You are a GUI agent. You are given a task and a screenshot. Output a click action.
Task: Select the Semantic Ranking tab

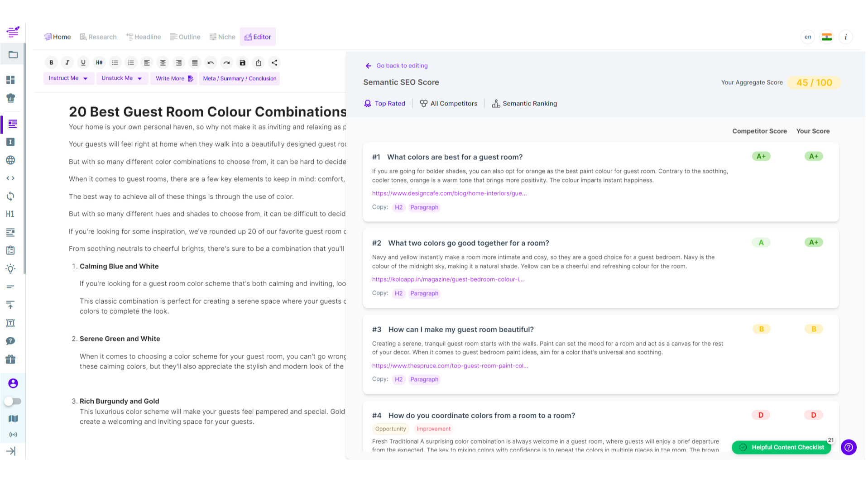coord(524,103)
